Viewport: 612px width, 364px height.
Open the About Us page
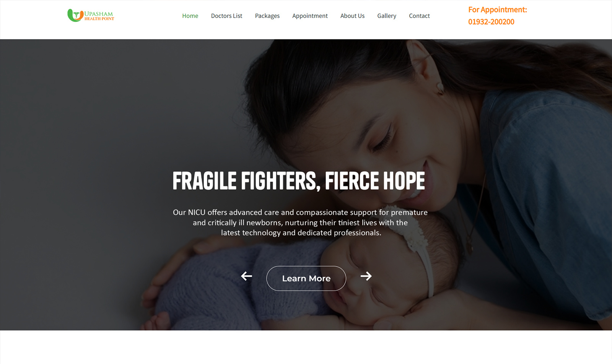click(352, 16)
